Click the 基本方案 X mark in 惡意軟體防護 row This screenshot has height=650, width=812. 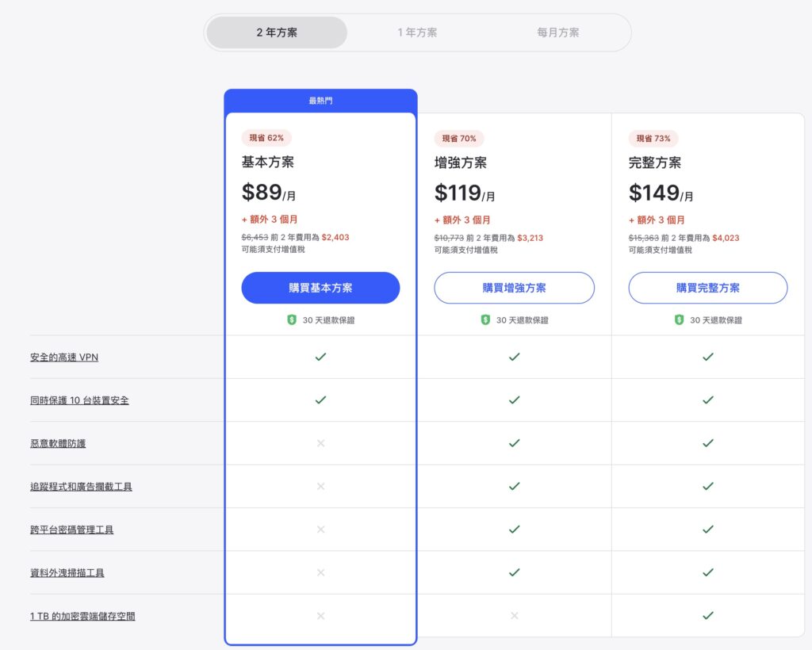coord(320,443)
